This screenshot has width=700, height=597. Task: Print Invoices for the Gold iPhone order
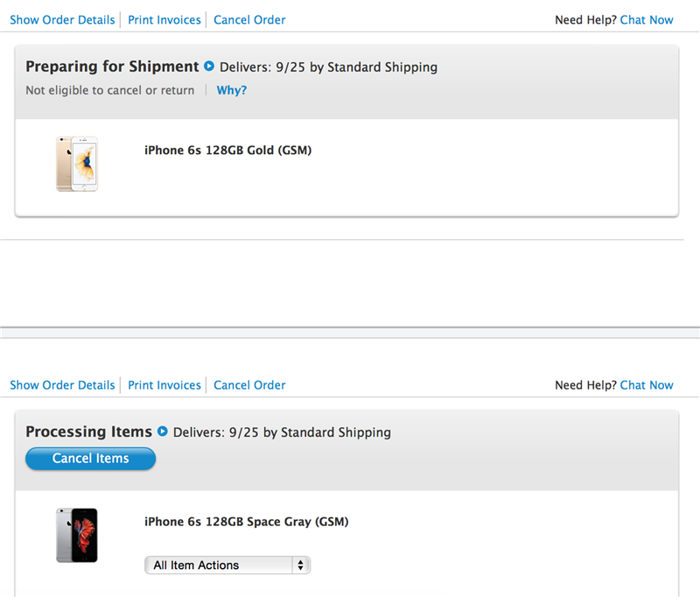pos(164,19)
